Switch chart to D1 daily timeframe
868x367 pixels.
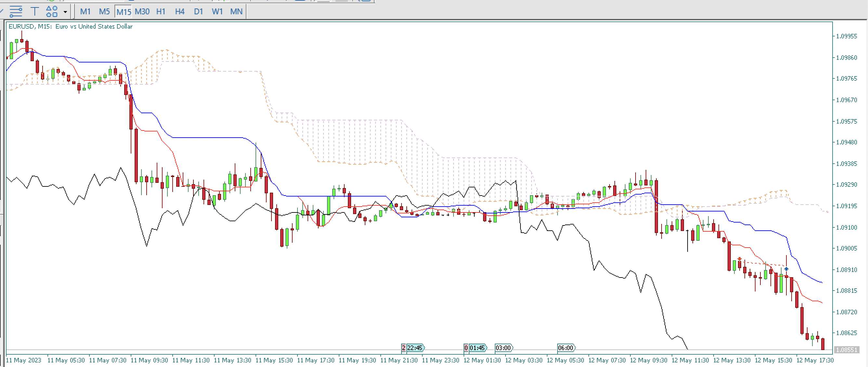click(x=198, y=12)
